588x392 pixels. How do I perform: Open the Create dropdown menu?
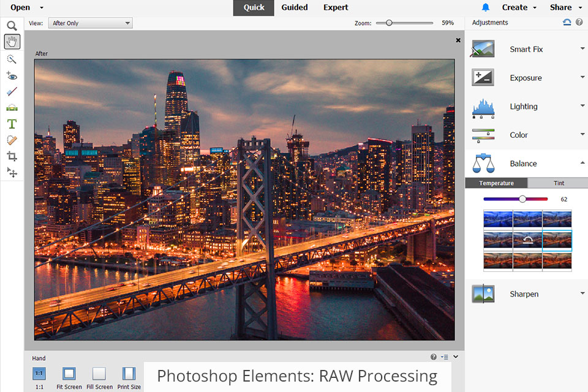(519, 7)
